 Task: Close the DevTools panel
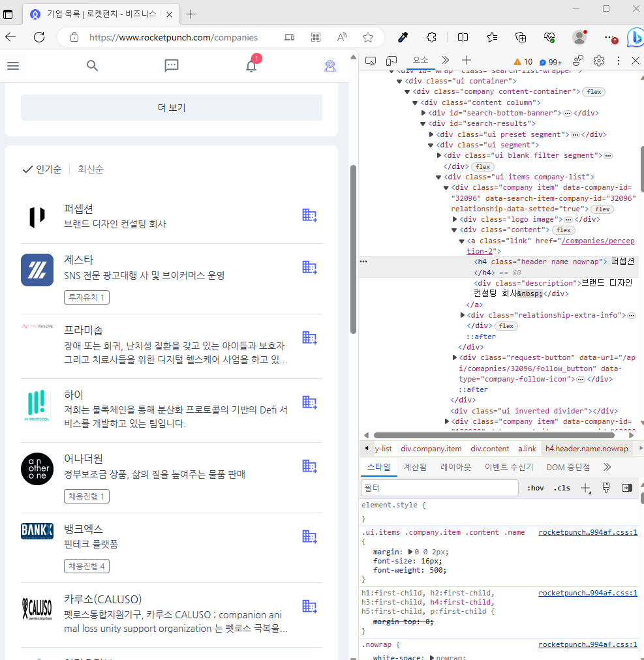[x=636, y=61]
